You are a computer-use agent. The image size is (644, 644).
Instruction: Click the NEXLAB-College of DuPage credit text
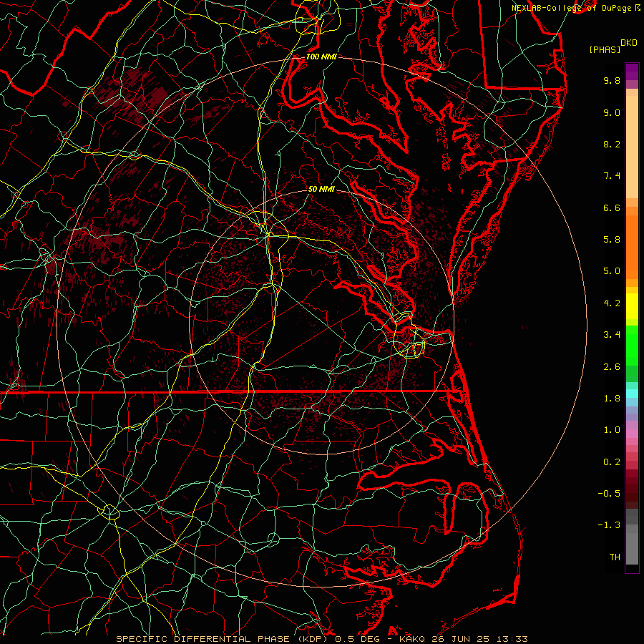(572, 8)
